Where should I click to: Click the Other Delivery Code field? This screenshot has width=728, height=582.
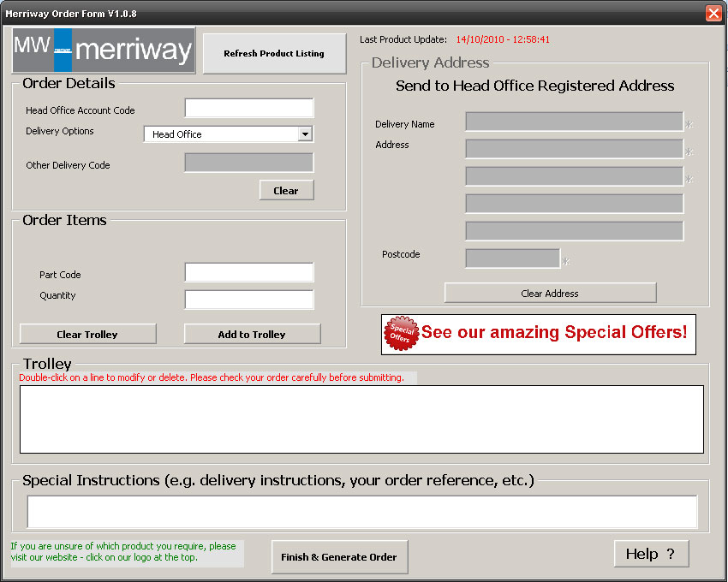pos(249,163)
